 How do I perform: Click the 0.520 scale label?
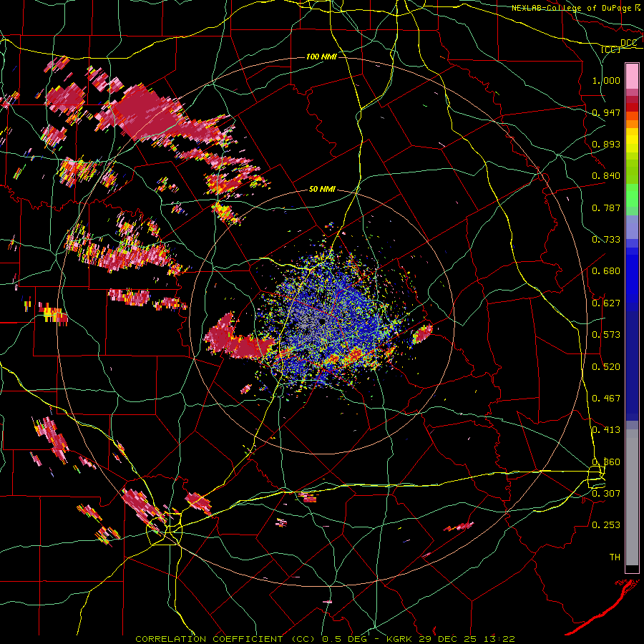point(606,367)
